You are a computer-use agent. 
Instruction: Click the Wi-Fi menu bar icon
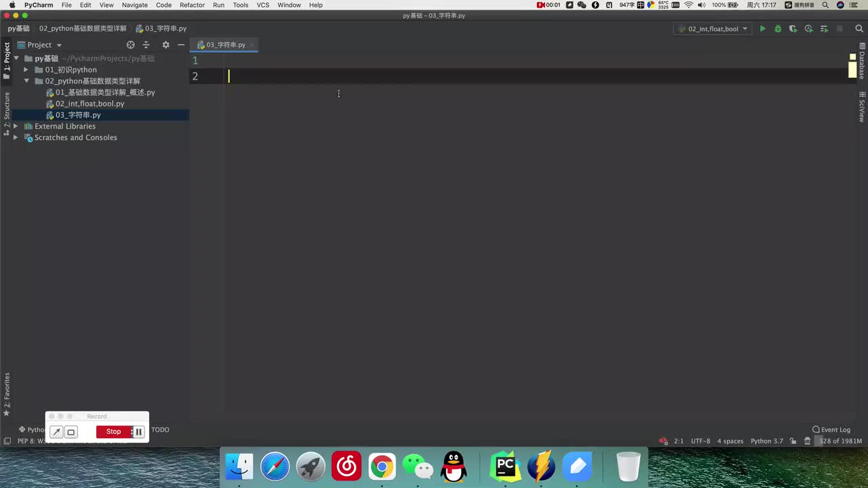[x=689, y=5]
